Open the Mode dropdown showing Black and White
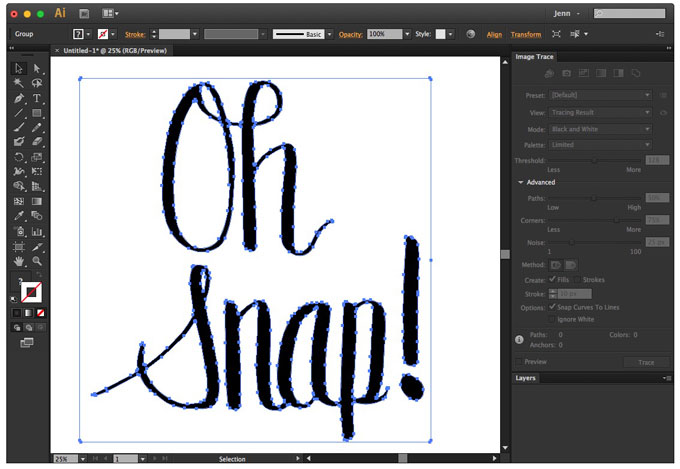 pyautogui.click(x=601, y=129)
